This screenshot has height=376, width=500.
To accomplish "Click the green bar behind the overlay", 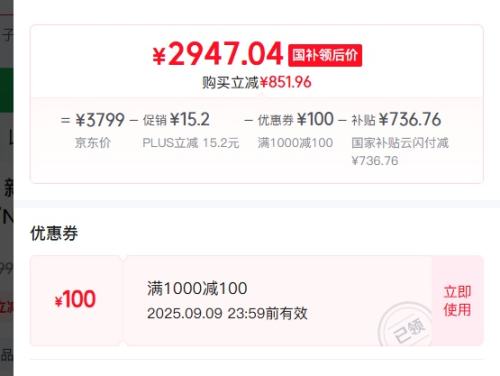I will (7, 90).
